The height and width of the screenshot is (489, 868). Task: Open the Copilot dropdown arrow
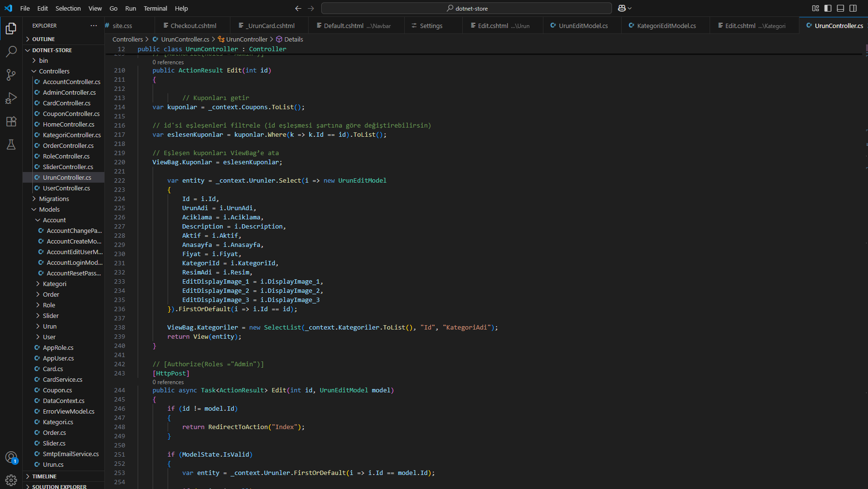(629, 8)
